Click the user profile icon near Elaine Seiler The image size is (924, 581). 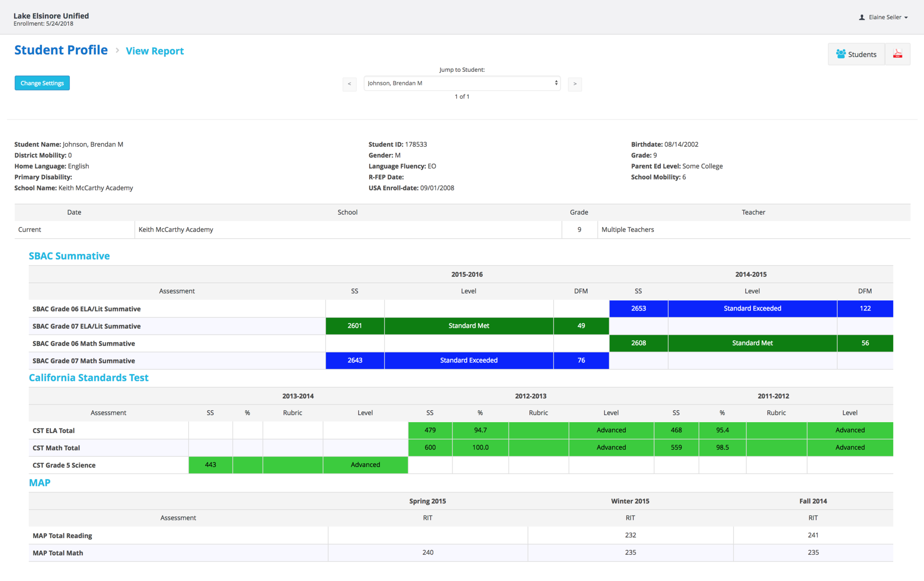point(862,17)
